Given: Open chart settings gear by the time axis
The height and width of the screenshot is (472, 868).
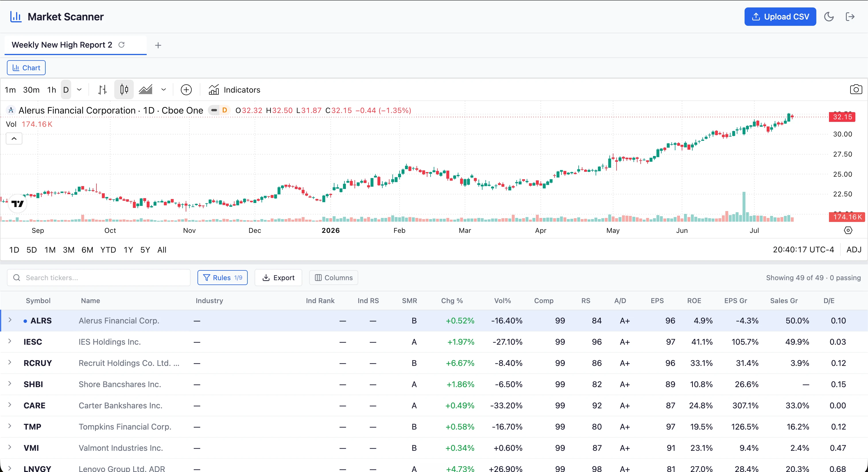Looking at the screenshot, I should click(x=848, y=230).
